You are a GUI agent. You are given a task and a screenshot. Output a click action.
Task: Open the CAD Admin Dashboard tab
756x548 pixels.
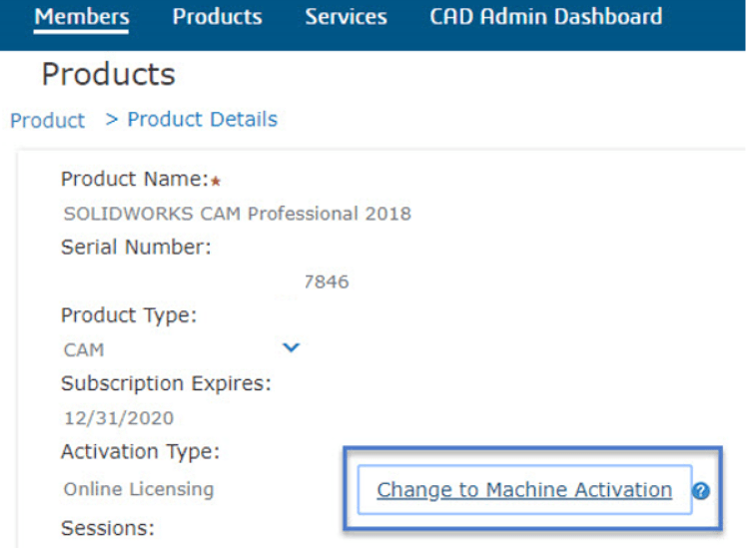(x=546, y=17)
